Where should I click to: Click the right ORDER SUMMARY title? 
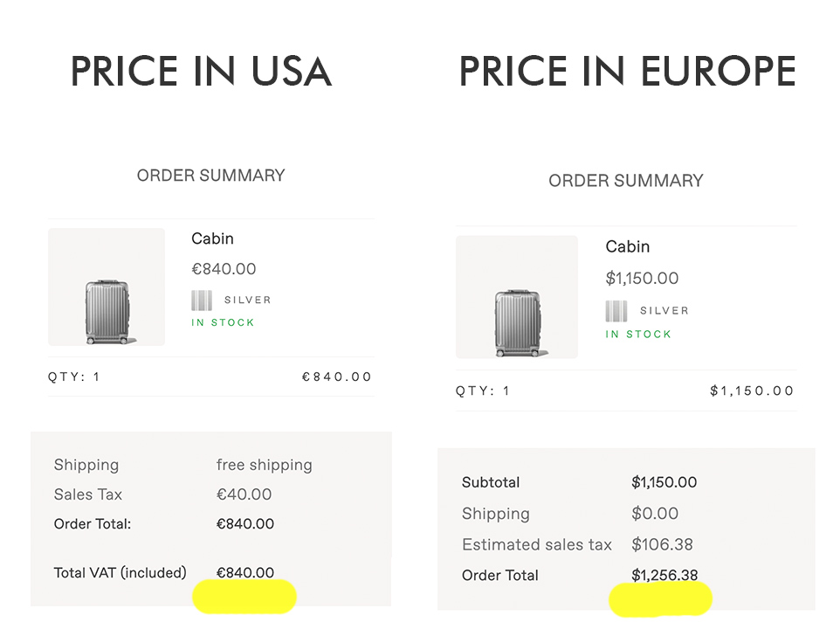626,181
